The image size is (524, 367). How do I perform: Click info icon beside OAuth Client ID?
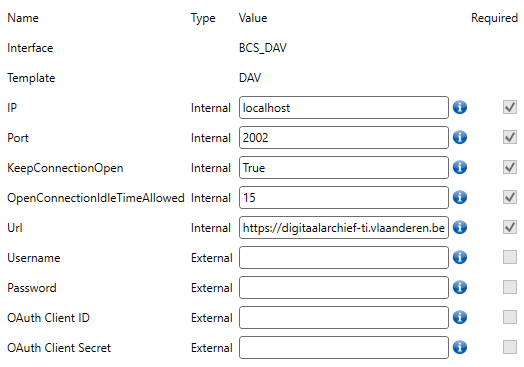460,317
